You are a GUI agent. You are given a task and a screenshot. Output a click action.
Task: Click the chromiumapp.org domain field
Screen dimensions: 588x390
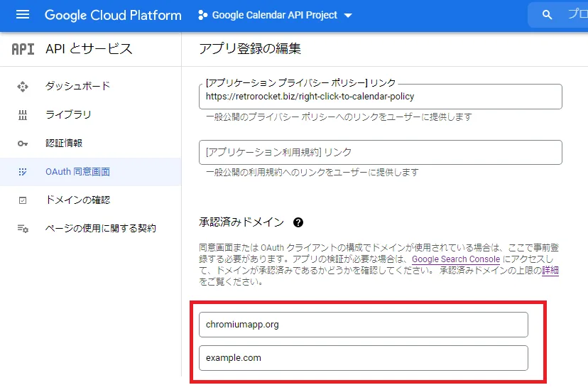pyautogui.click(x=363, y=325)
